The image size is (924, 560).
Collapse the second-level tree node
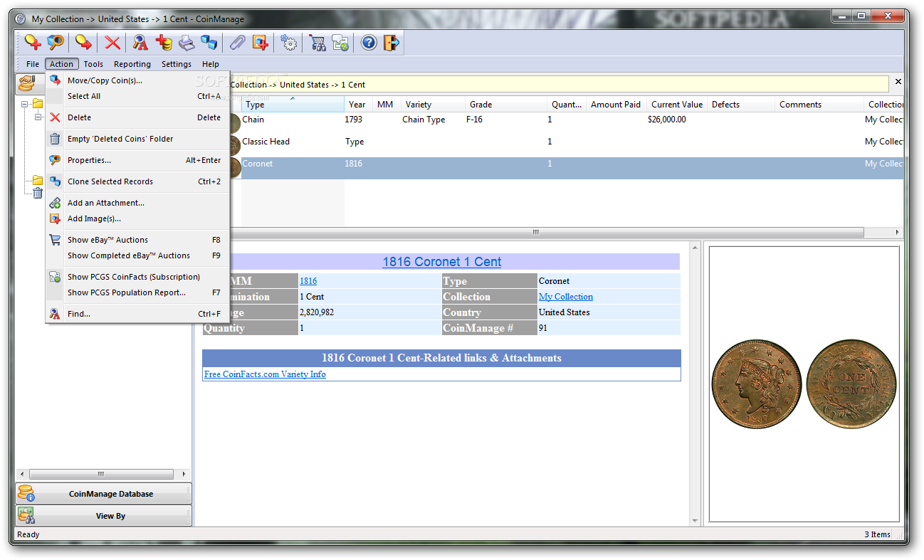(x=38, y=117)
